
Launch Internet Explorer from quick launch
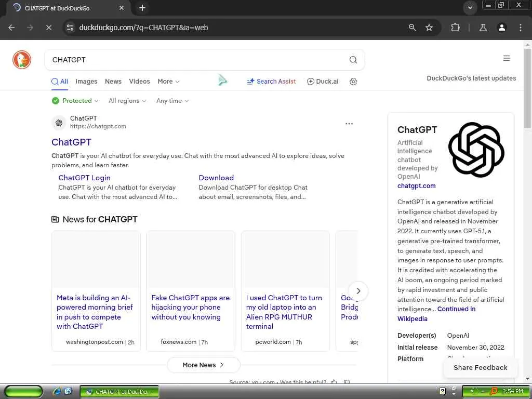(x=56, y=392)
